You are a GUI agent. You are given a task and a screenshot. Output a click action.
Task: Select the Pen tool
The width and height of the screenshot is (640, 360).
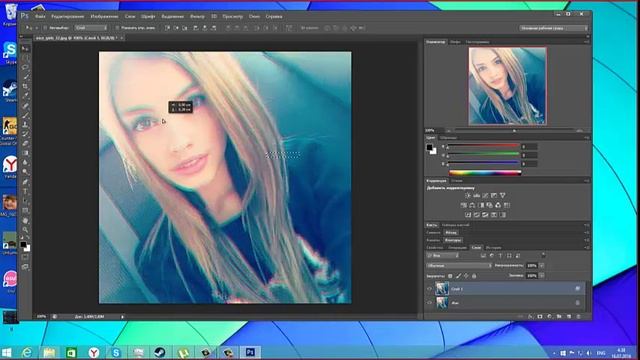[x=25, y=182]
